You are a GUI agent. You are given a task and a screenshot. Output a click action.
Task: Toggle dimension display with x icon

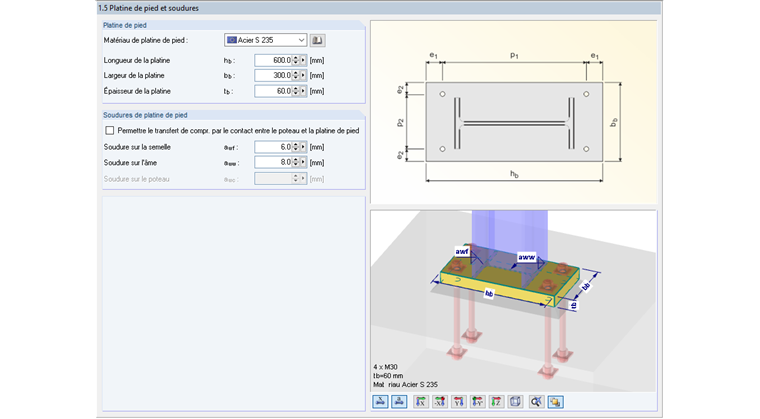point(380,402)
